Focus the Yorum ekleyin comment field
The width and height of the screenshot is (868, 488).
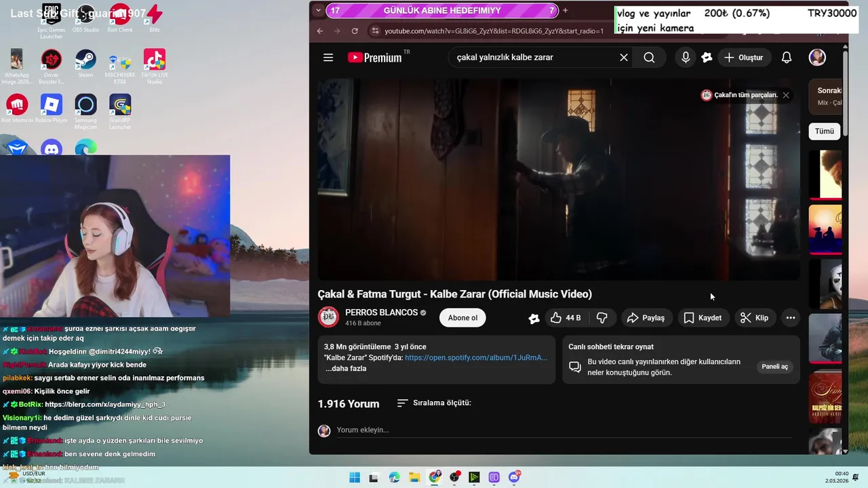point(564,430)
